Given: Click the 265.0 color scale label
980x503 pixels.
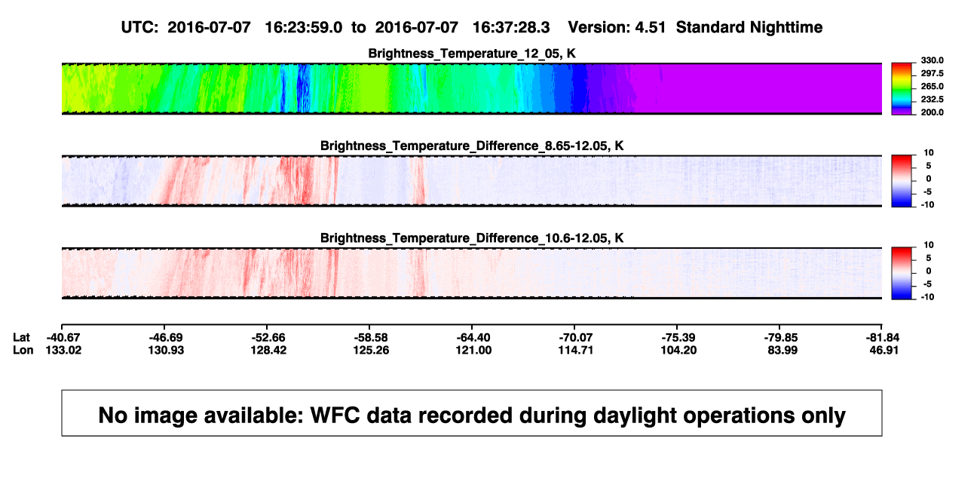Looking at the screenshot, I should 932,86.
